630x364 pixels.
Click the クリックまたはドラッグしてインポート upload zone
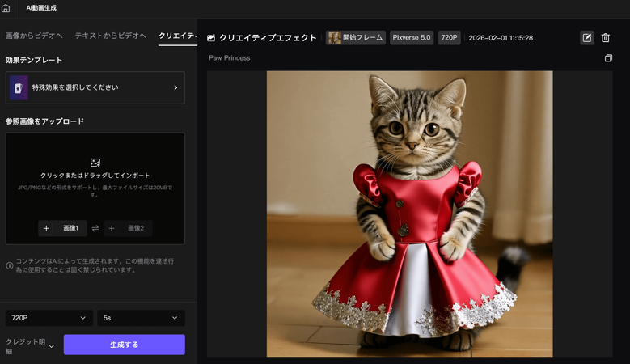click(x=95, y=188)
